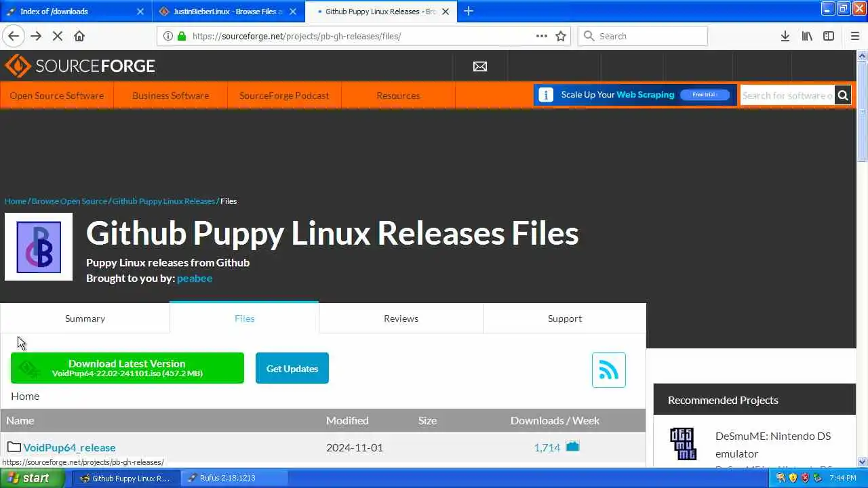The height and width of the screenshot is (488, 868).
Task: Click the Github Puppy Linux project logo
Action: tap(39, 247)
